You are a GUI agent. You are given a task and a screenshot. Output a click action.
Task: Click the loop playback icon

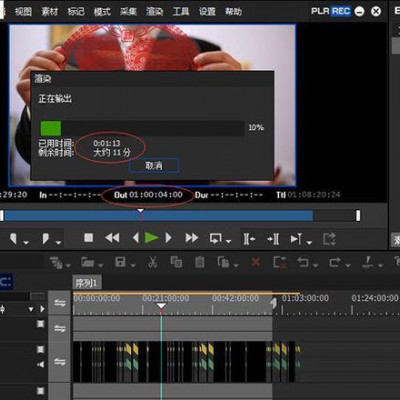tap(215, 239)
